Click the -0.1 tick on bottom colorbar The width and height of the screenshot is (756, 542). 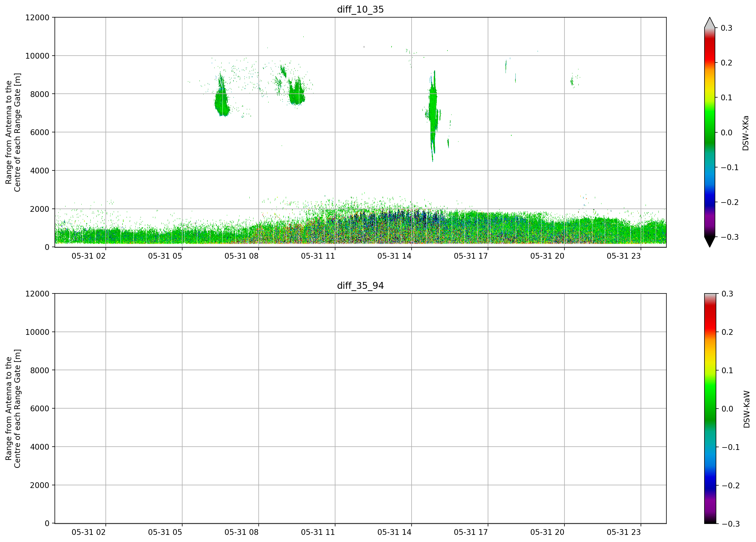click(730, 447)
